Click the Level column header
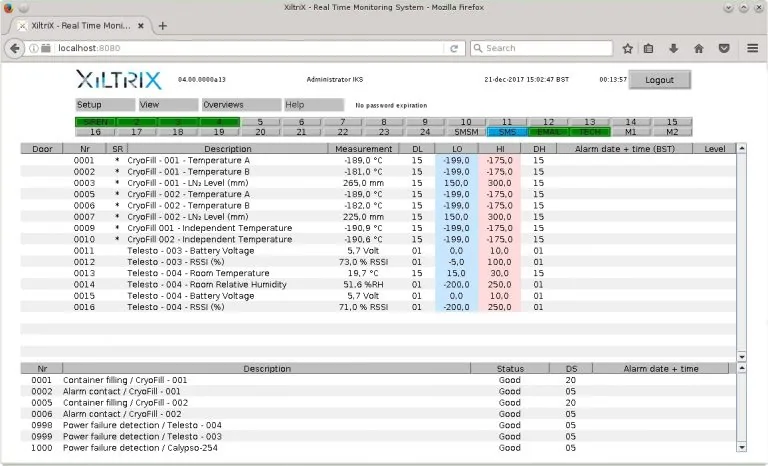 tap(715, 148)
